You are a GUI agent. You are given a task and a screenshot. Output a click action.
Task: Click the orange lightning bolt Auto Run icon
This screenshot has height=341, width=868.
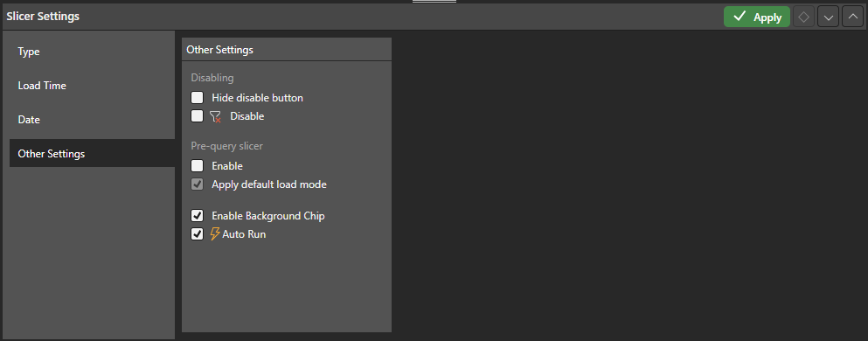215,234
